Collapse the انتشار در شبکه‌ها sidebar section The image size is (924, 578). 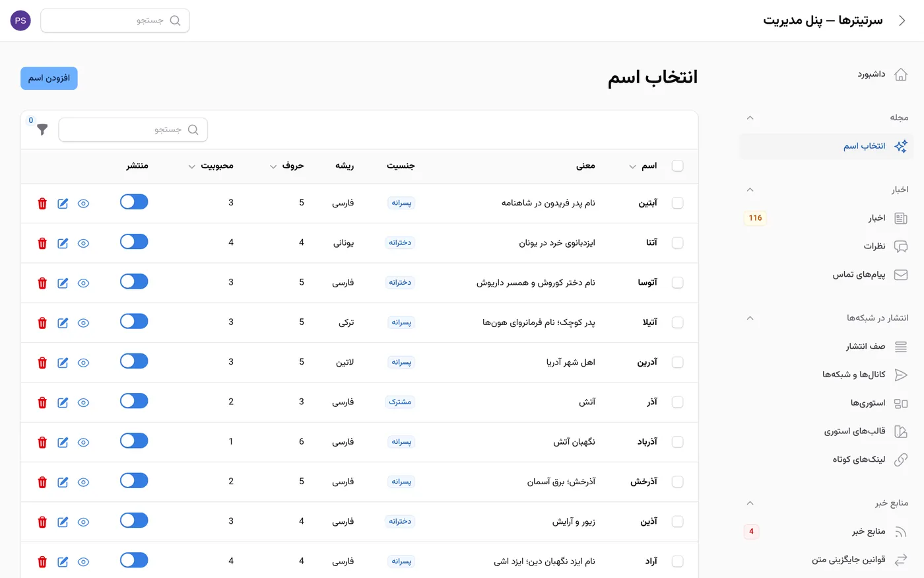[750, 318]
